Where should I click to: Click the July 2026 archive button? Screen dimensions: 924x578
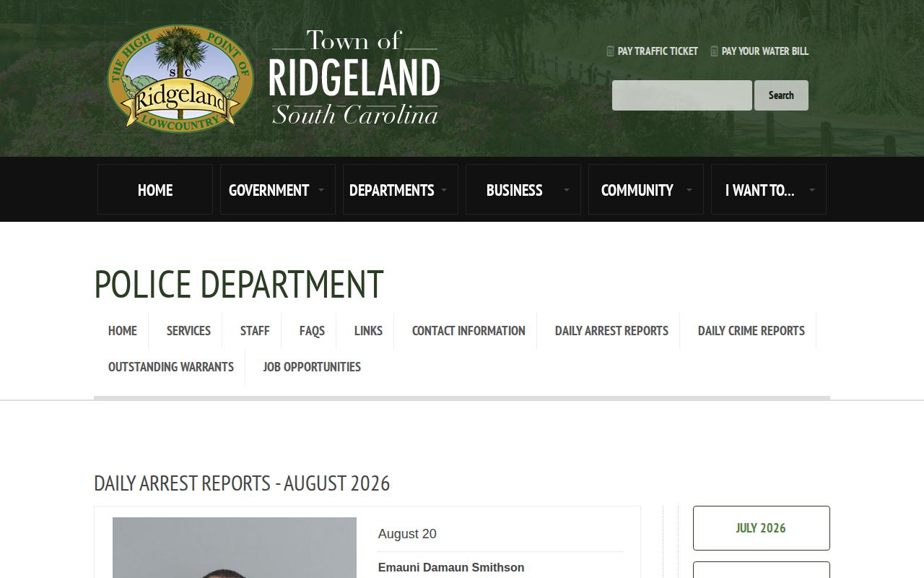(x=762, y=528)
